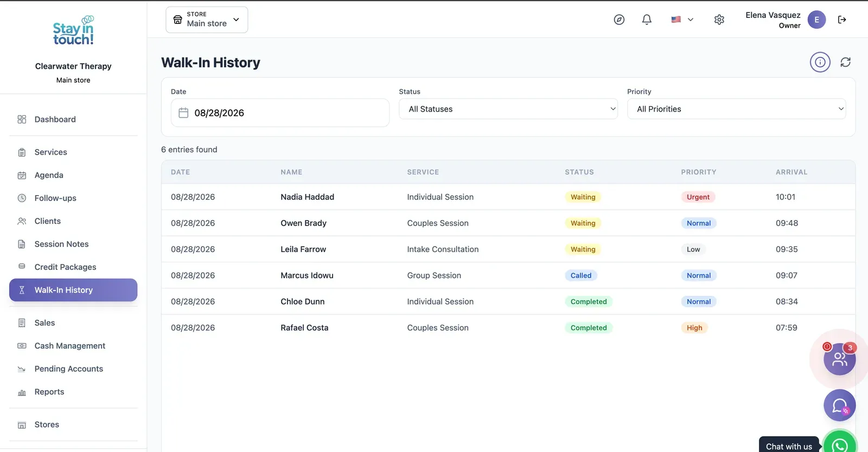Click the calendar icon in Date field

click(x=183, y=113)
